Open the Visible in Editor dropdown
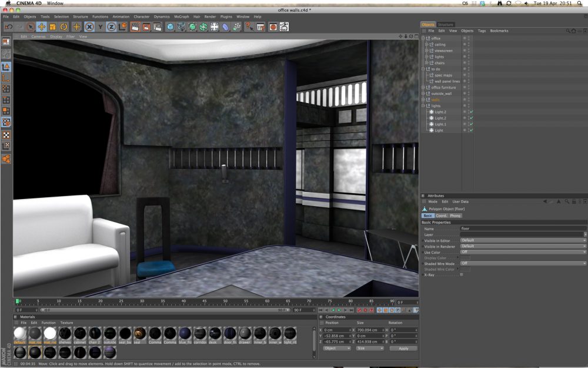Image resolution: width=588 pixels, height=368 pixels. (523, 240)
